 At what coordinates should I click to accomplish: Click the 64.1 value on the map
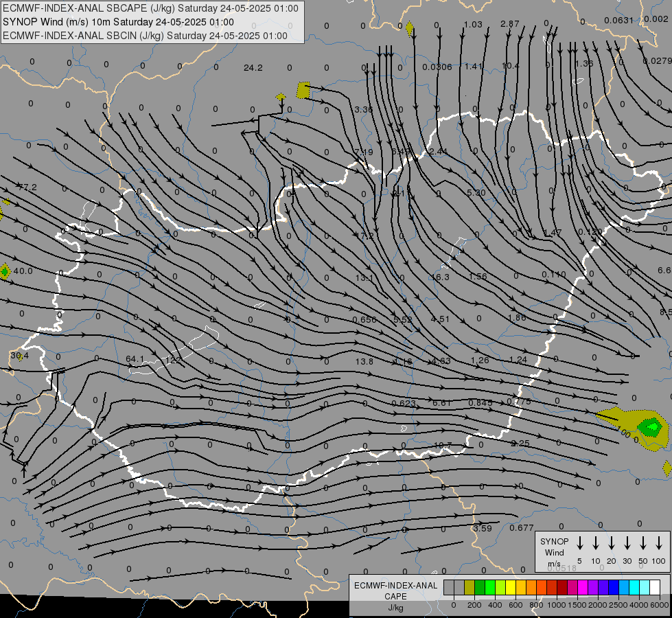135,358
